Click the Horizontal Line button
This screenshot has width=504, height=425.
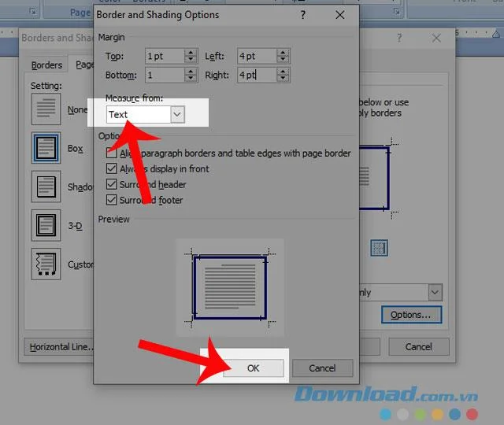click(x=60, y=347)
